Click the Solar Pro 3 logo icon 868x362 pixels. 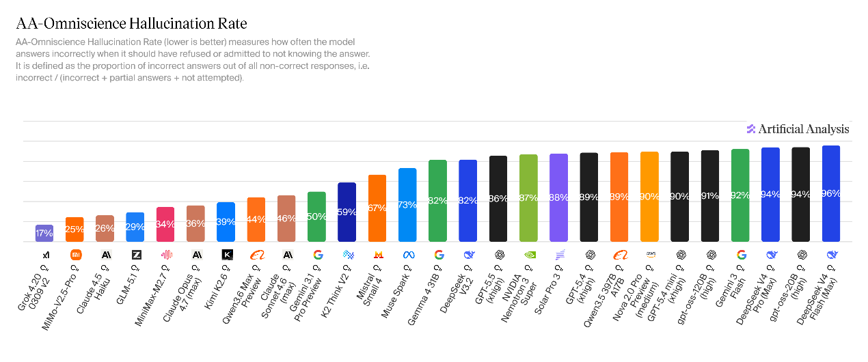click(x=559, y=255)
